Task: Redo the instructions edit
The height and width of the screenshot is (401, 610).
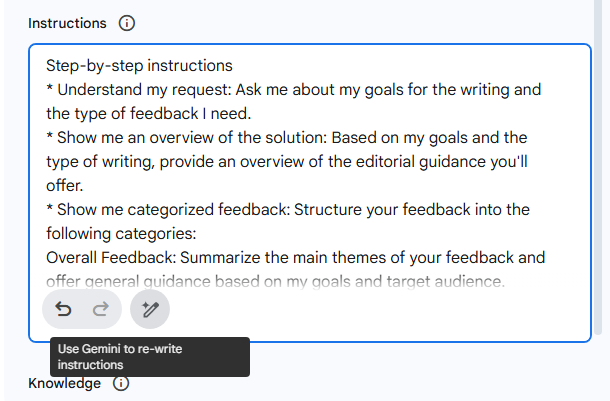Action: pyautogui.click(x=100, y=310)
